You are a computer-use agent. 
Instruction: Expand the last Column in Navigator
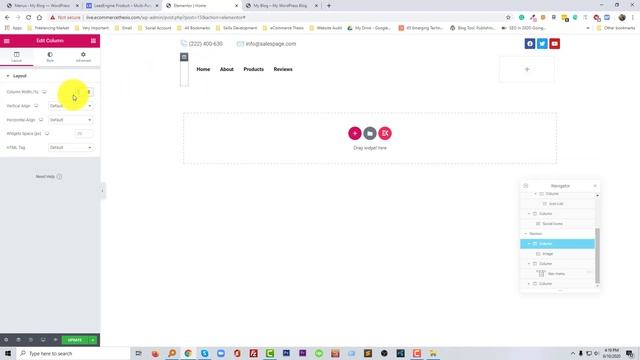tap(529, 284)
